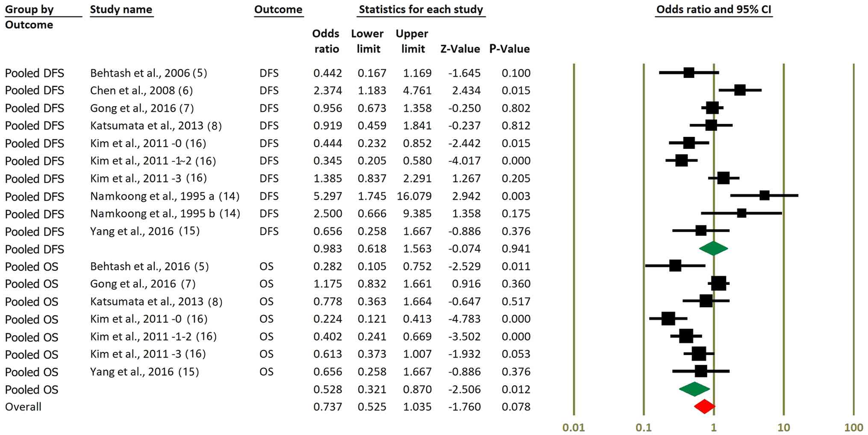
Task: Open the Namkoong et al., 1995 b study name
Action: (x=165, y=213)
